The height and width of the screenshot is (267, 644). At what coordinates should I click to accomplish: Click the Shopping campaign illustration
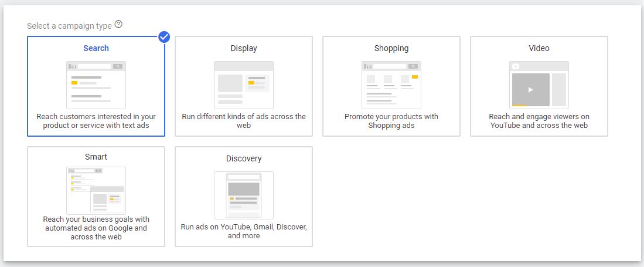pyautogui.click(x=391, y=85)
